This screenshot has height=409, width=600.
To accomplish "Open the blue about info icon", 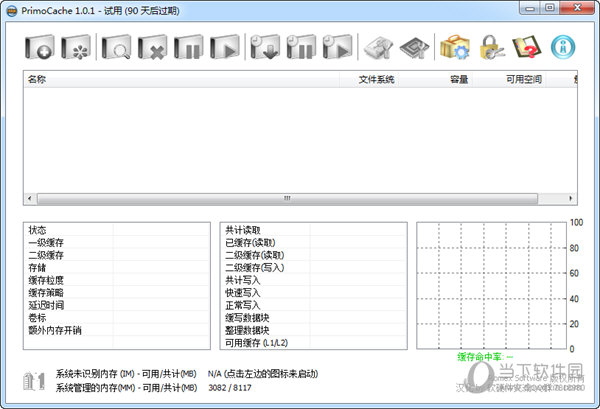I will 563,47.
